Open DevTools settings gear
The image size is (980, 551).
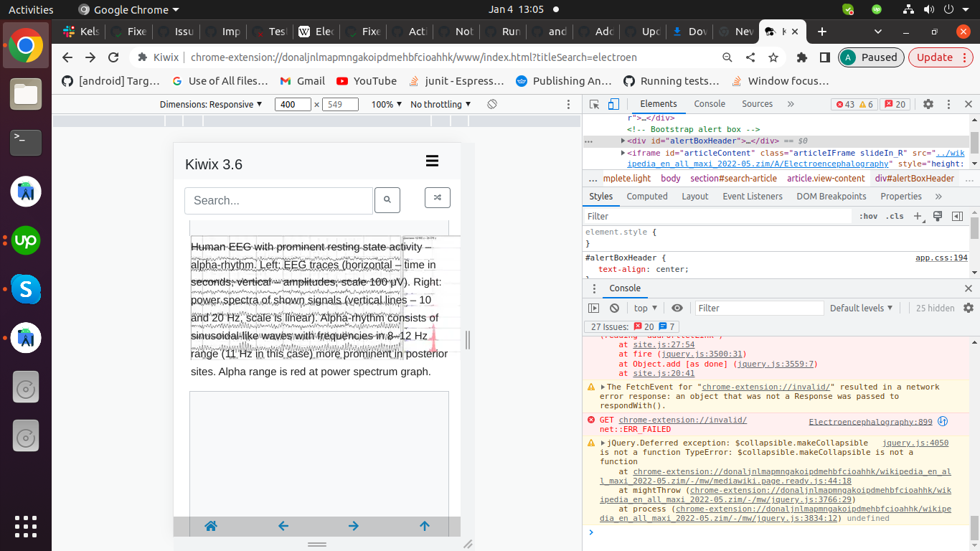pyautogui.click(x=928, y=104)
